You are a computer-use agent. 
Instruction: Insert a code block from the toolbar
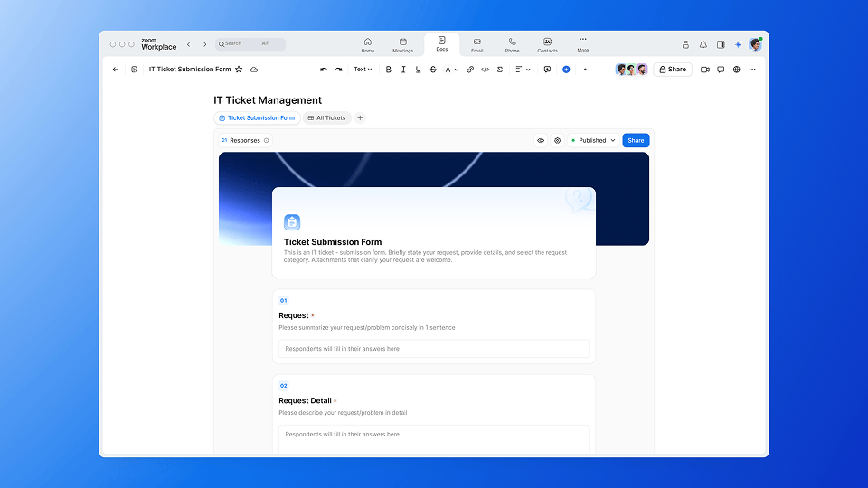pos(485,70)
